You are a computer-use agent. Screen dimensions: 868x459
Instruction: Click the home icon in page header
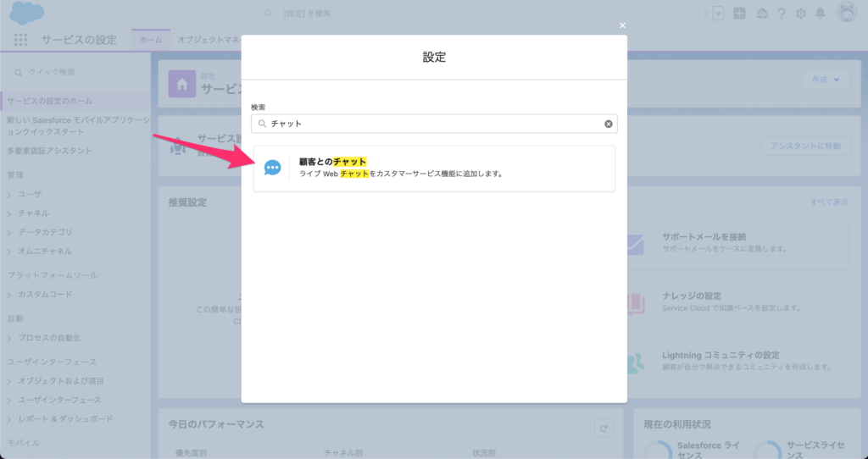pos(182,84)
